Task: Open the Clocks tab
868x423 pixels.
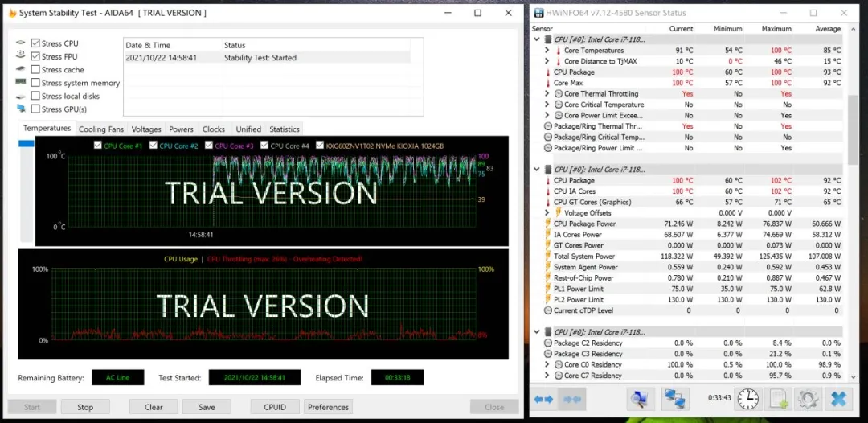Action: coord(214,129)
